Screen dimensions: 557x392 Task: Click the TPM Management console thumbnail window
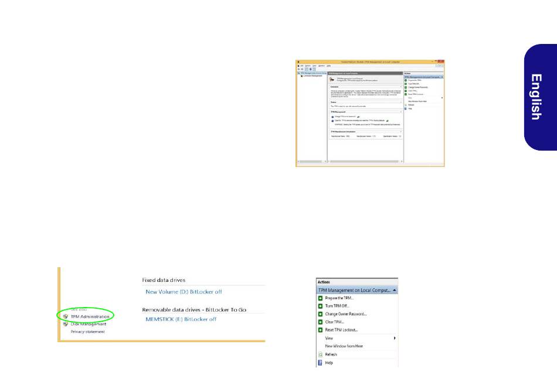[x=370, y=113]
